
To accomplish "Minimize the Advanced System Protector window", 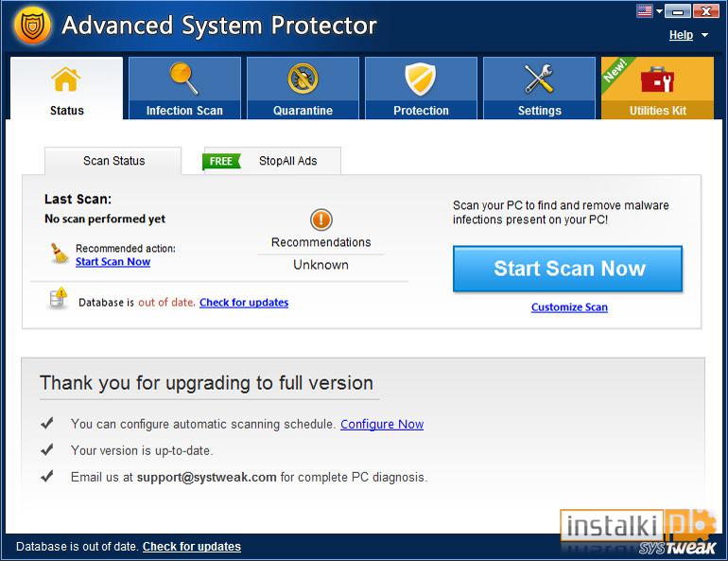I will coord(677,10).
